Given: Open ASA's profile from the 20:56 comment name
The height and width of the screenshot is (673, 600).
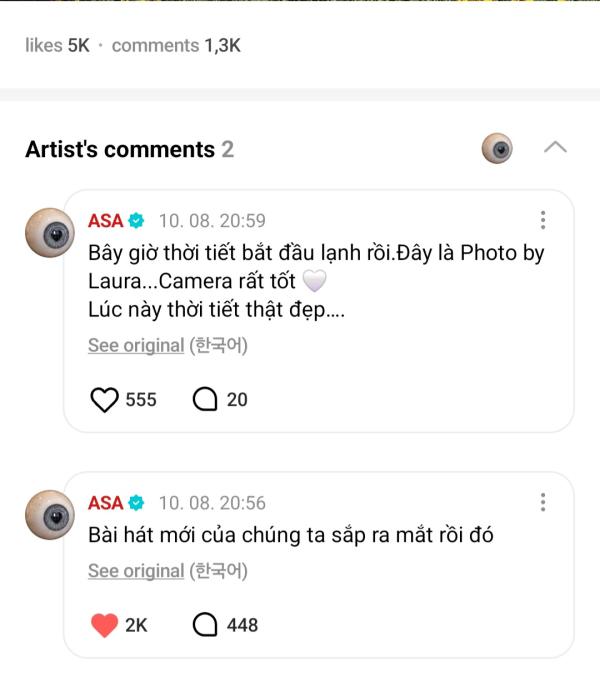Looking at the screenshot, I should click(x=105, y=503).
